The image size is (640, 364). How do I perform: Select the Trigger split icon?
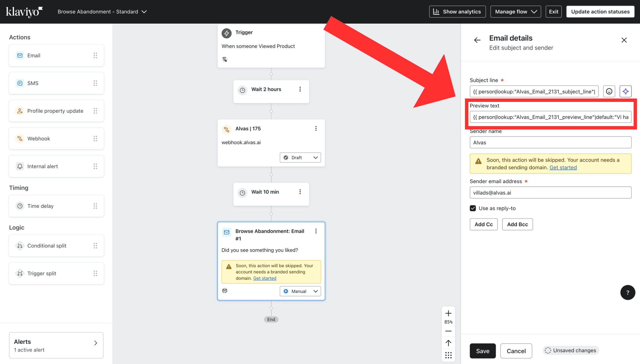(x=20, y=273)
